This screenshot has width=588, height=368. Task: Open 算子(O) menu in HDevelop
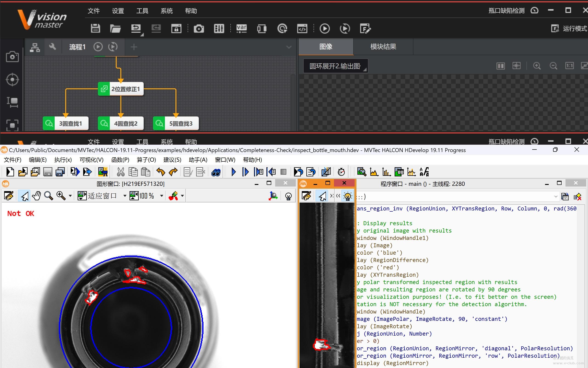[146, 160]
